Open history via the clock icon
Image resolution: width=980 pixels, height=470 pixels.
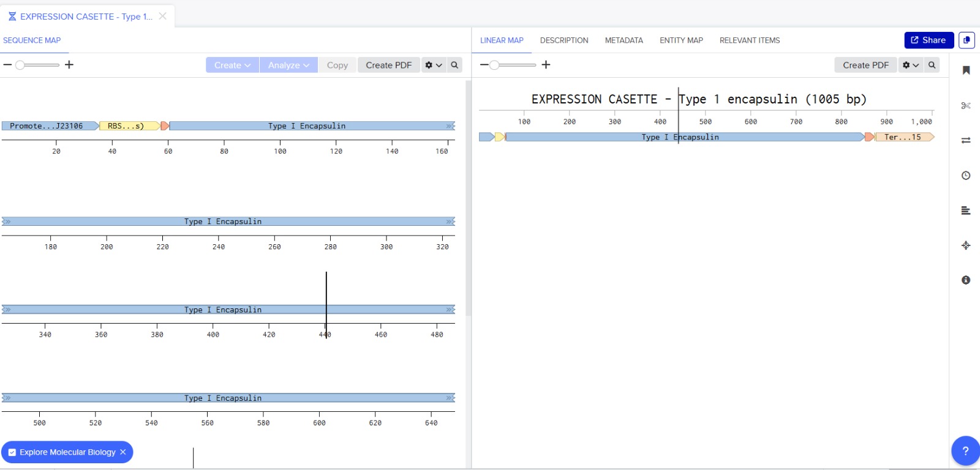966,176
